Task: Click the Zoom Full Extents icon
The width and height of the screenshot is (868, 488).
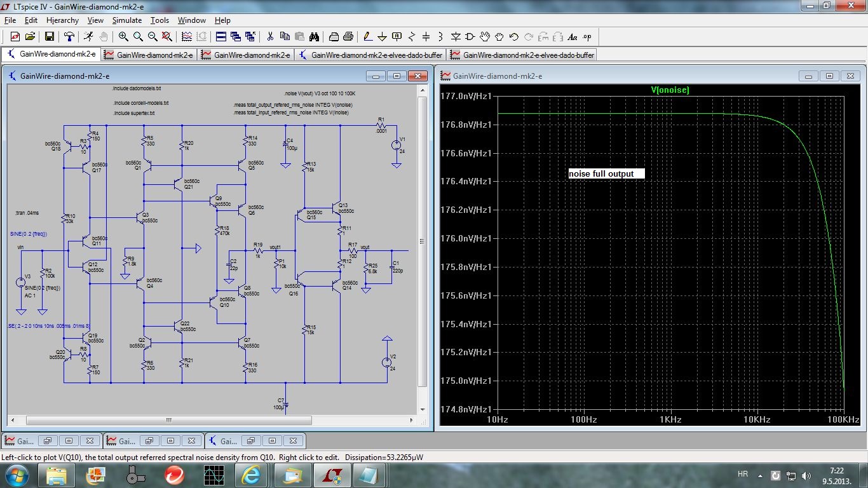Action: coord(167,36)
